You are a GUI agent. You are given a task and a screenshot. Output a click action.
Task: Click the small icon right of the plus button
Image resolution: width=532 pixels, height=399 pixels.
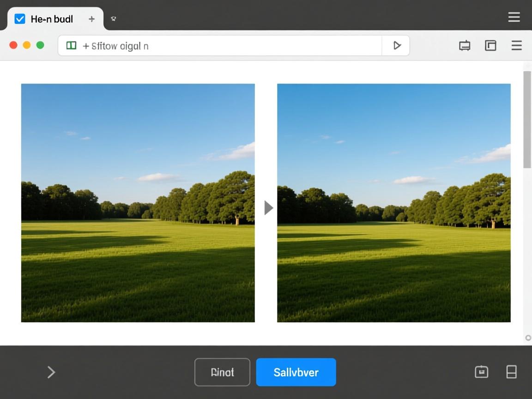[x=113, y=19]
